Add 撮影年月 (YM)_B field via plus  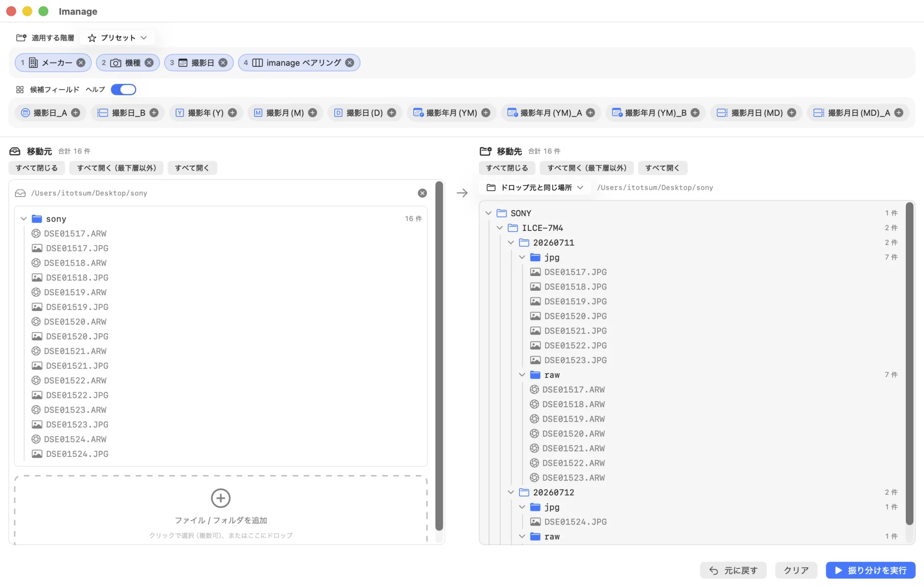[x=695, y=113]
